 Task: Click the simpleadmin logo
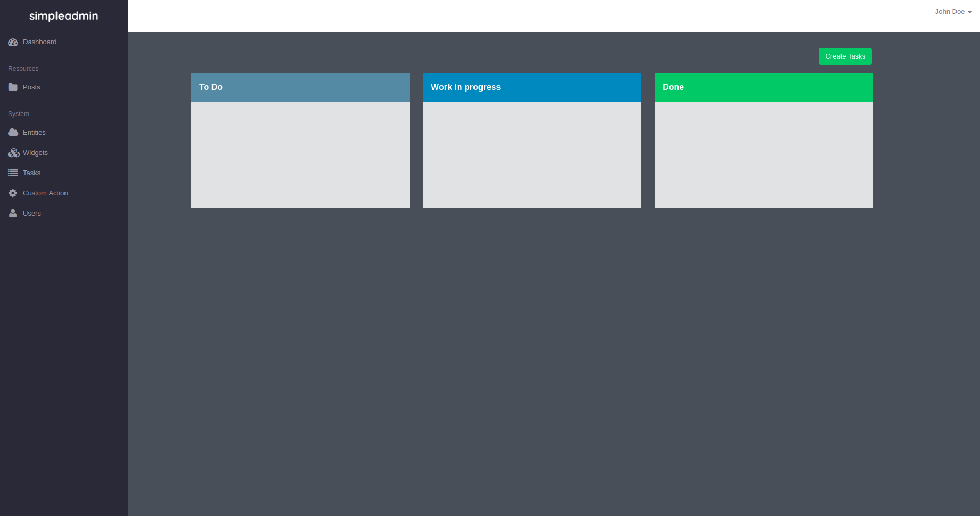[63, 15]
